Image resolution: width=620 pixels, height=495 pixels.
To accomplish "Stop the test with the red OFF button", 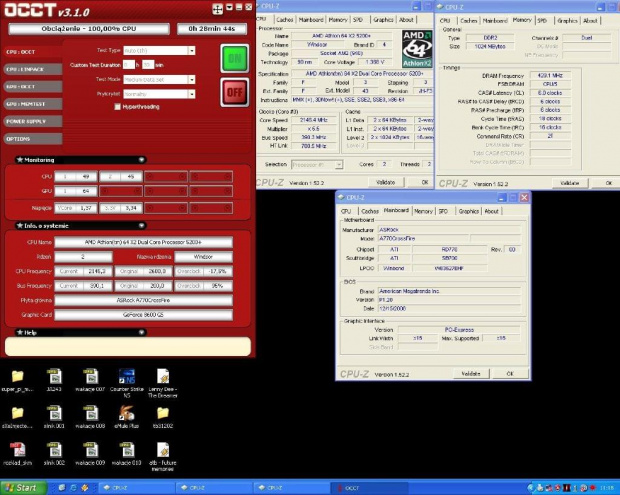I will click(x=234, y=92).
